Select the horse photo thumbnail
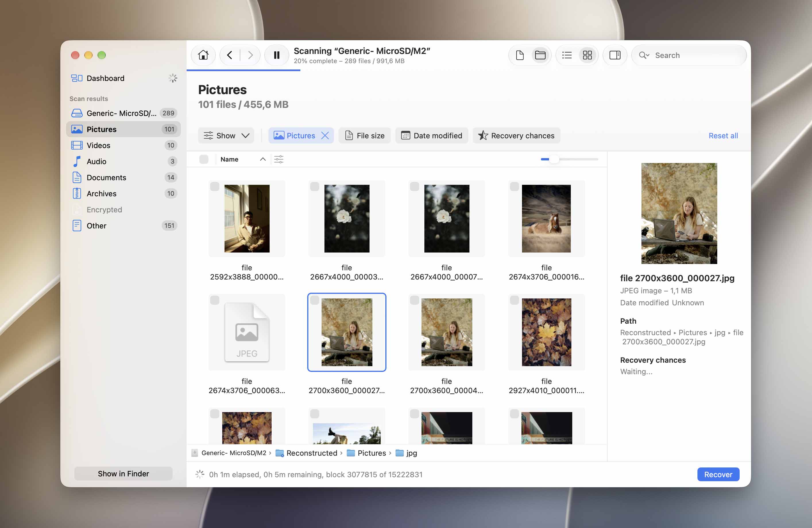The image size is (812, 528). point(546,218)
